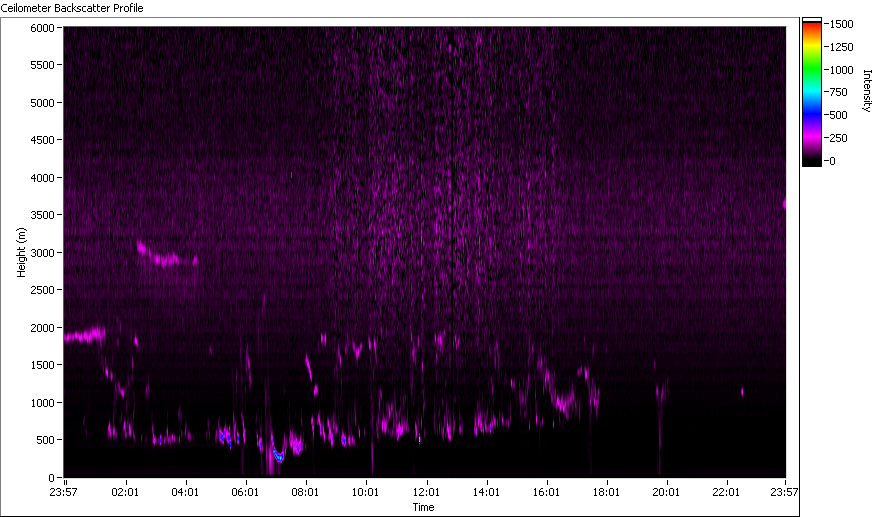Select the 5000 height axis label
The height and width of the screenshot is (517, 876).
tap(42, 103)
